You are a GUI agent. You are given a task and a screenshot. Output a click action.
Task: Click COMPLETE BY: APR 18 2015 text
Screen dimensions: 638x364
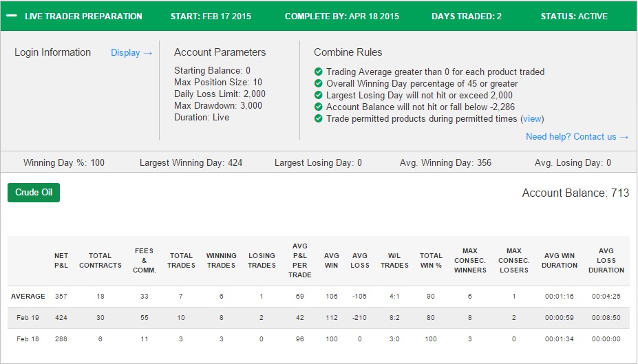point(342,17)
